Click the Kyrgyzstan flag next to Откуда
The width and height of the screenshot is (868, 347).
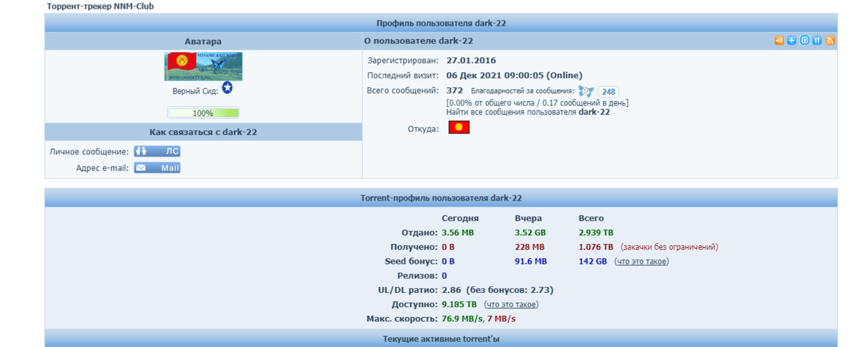[459, 127]
